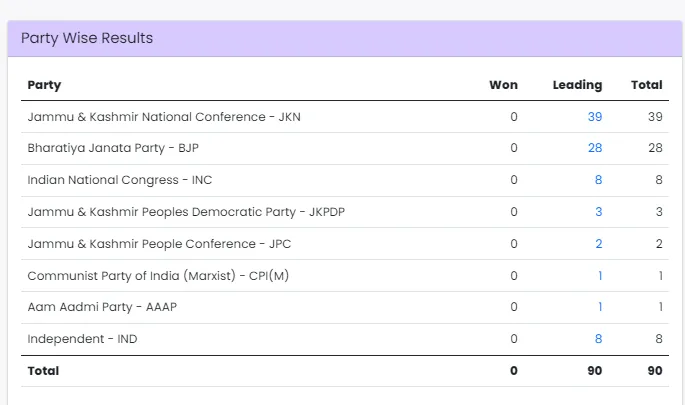
Task: Click the Total column header
Action: [647, 85]
